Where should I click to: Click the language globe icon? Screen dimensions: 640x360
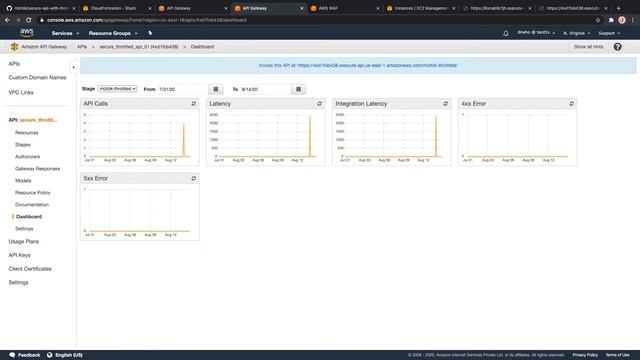tap(49, 355)
